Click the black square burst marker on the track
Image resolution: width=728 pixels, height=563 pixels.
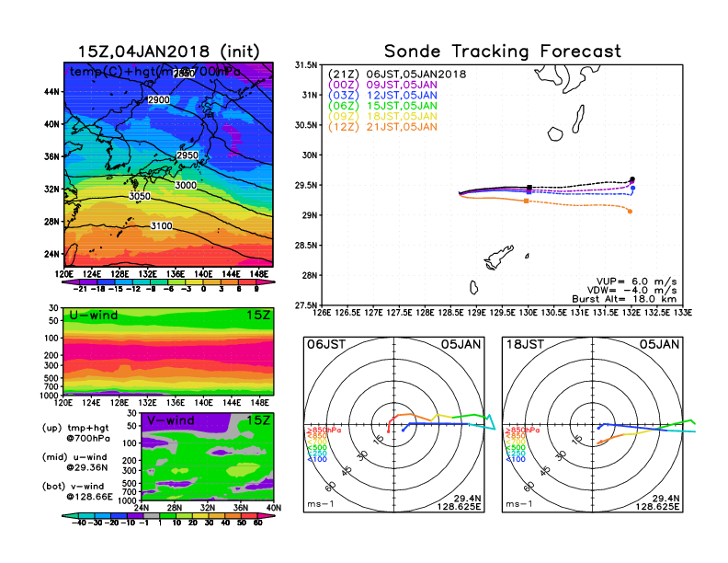pyautogui.click(x=529, y=188)
